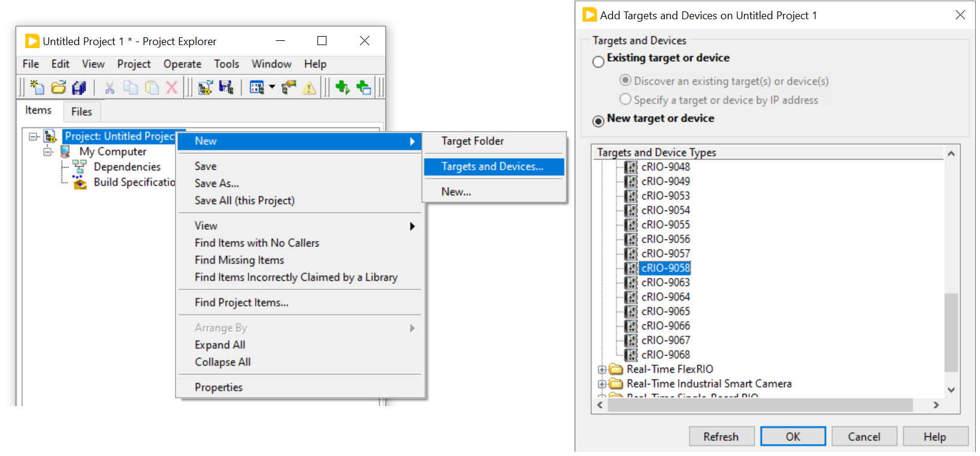
Task: Click the vertical scrollbar thumb in device list
Action: [x=951, y=332]
